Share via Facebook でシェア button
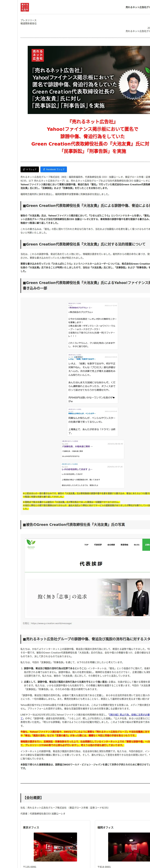Image resolution: width=150 pixels, height=868 pixels. 54,170
